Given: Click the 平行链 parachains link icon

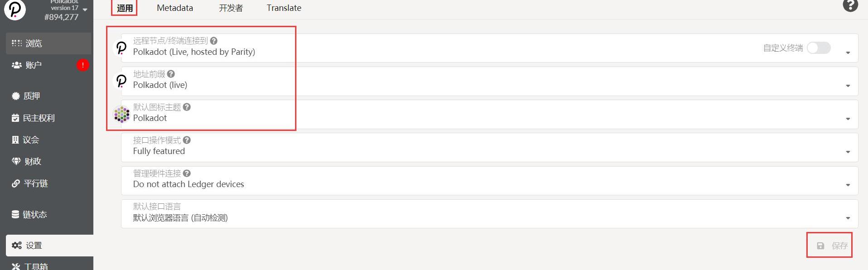Looking at the screenshot, I should [x=16, y=183].
